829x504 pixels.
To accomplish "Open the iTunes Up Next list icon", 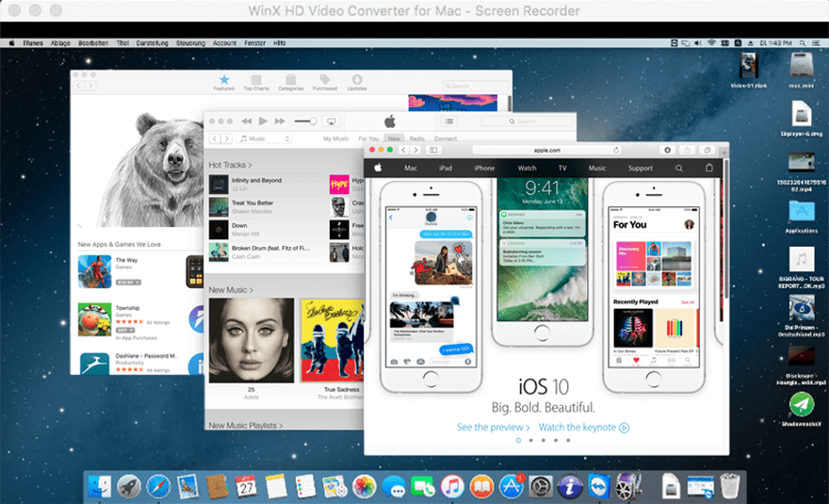I will [x=448, y=122].
